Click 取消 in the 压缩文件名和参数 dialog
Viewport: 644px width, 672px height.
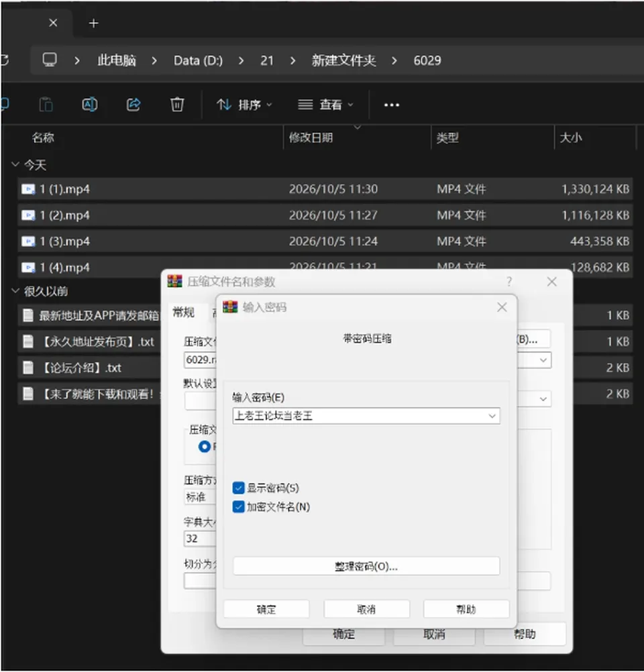(434, 634)
